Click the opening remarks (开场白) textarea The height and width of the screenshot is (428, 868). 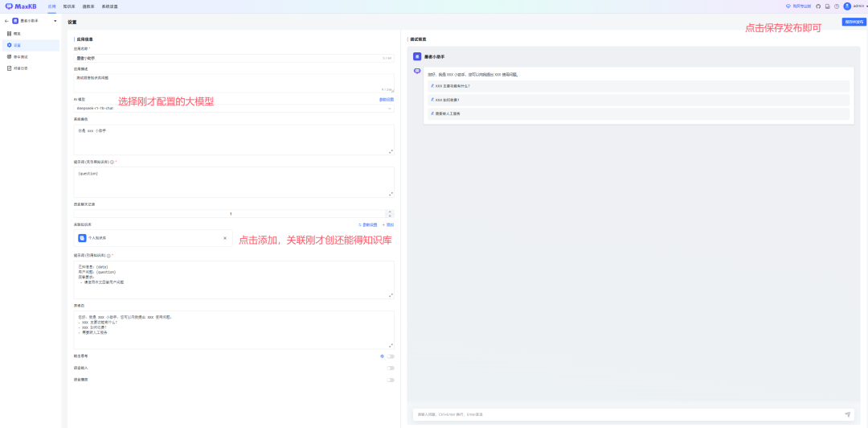click(234, 330)
